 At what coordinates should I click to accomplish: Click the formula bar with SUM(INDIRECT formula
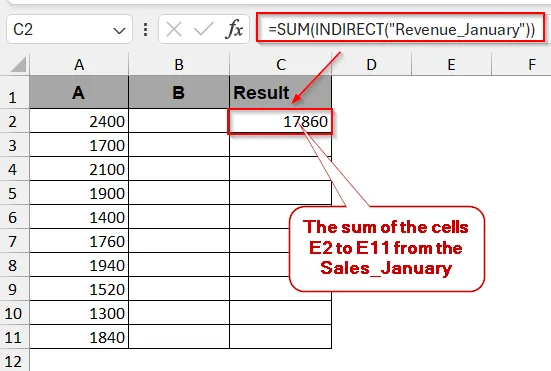(401, 27)
